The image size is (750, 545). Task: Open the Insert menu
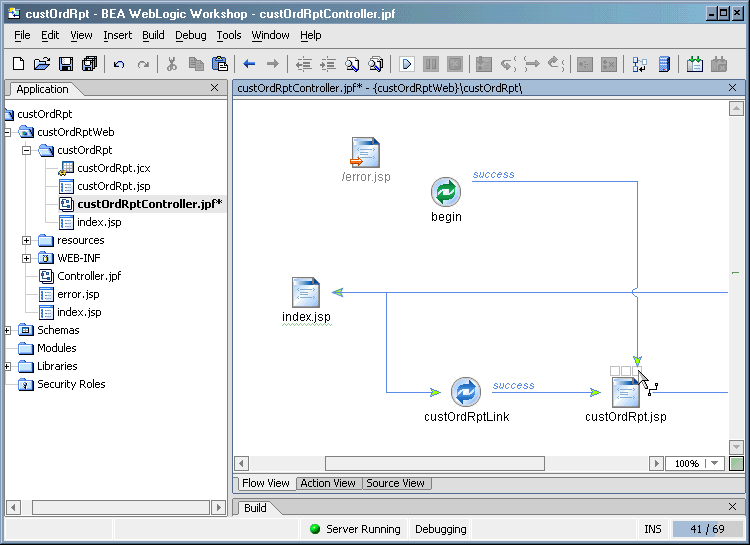click(x=117, y=35)
